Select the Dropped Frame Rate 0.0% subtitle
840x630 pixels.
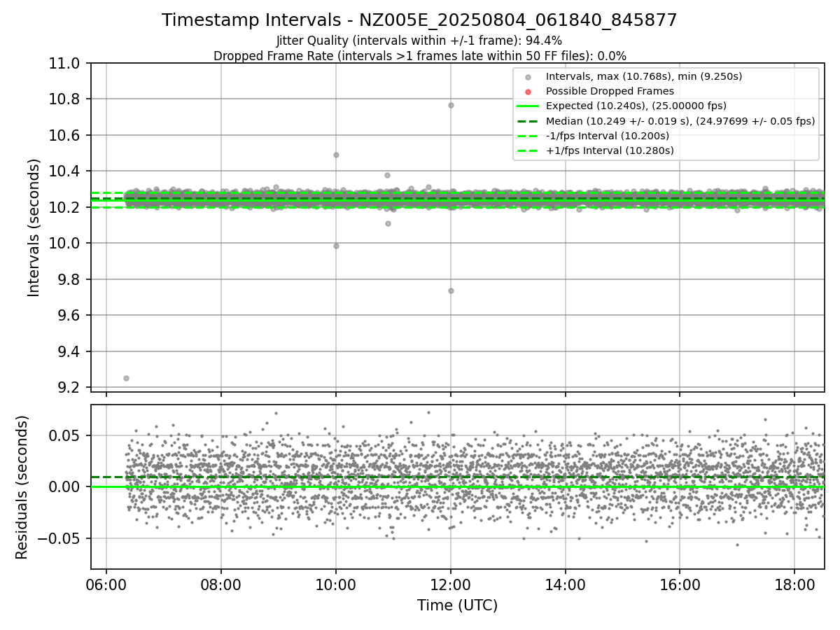[419, 56]
